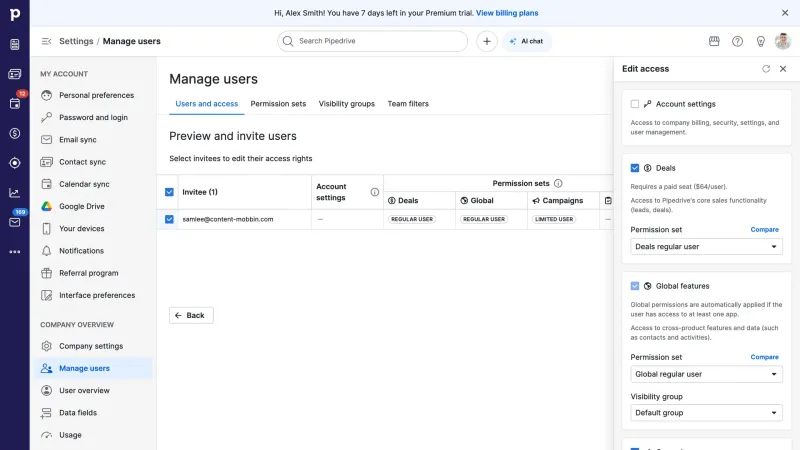Uncheck Deals access checkbox
This screenshot has width=800, height=450.
(x=635, y=168)
